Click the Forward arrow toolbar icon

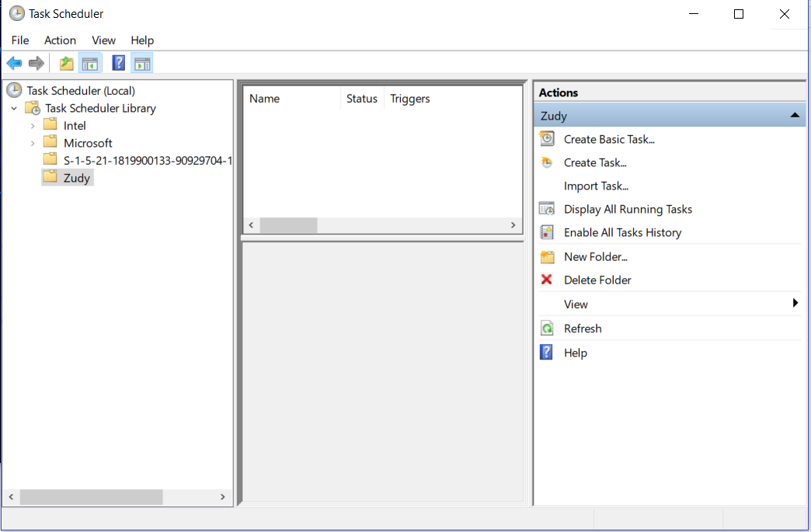[36, 64]
